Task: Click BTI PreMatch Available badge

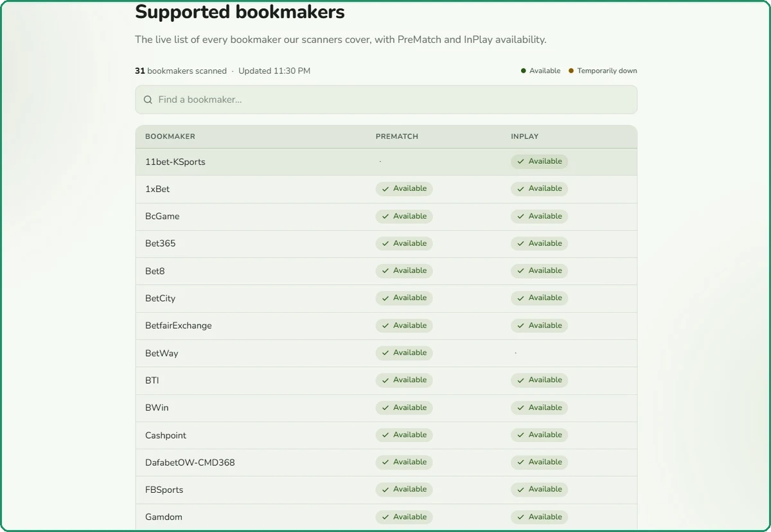Action: click(x=404, y=380)
